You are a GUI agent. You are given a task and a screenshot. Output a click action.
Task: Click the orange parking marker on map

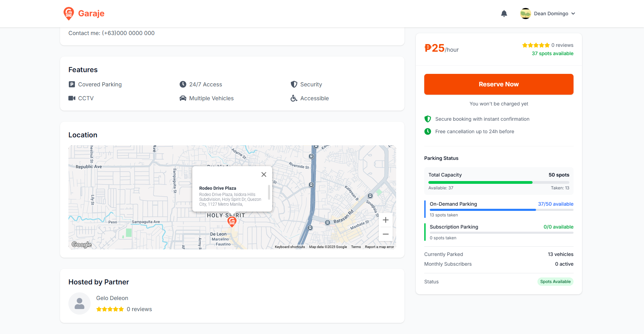pos(232,222)
